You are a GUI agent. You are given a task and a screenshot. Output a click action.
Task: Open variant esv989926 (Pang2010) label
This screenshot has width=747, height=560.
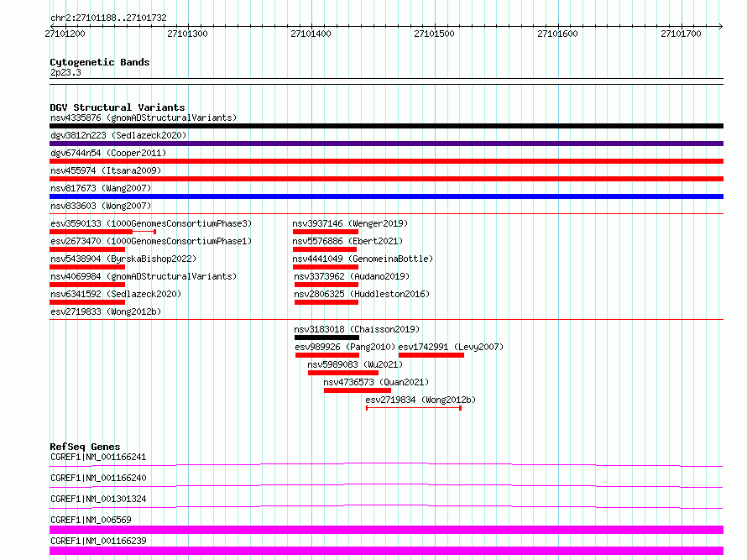click(x=346, y=347)
